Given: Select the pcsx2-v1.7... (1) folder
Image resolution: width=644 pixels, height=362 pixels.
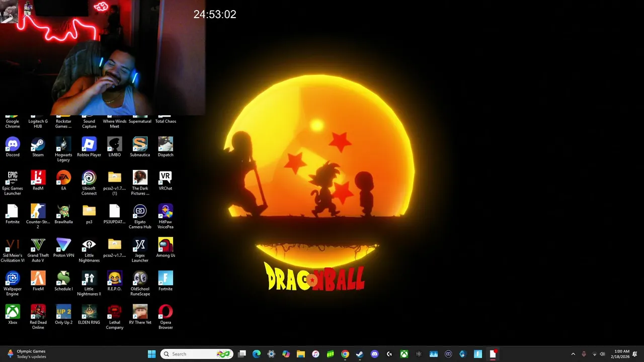Looking at the screenshot, I should 115,183.
